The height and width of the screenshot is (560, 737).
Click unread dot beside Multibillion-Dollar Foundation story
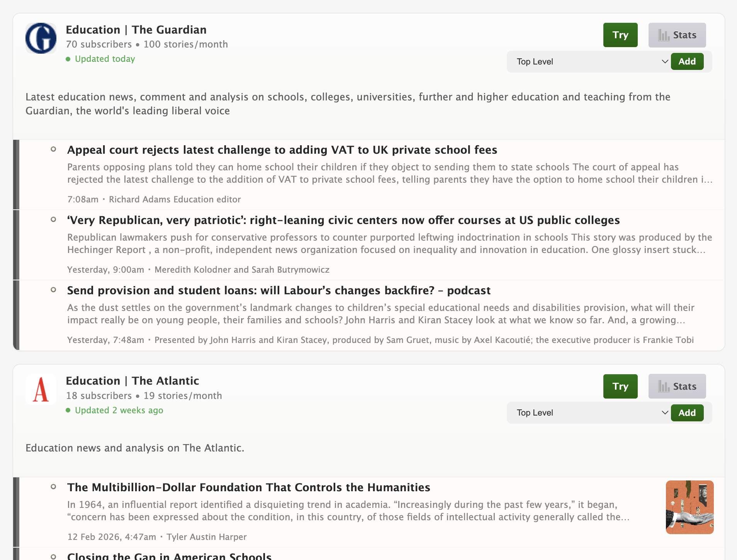tap(54, 487)
